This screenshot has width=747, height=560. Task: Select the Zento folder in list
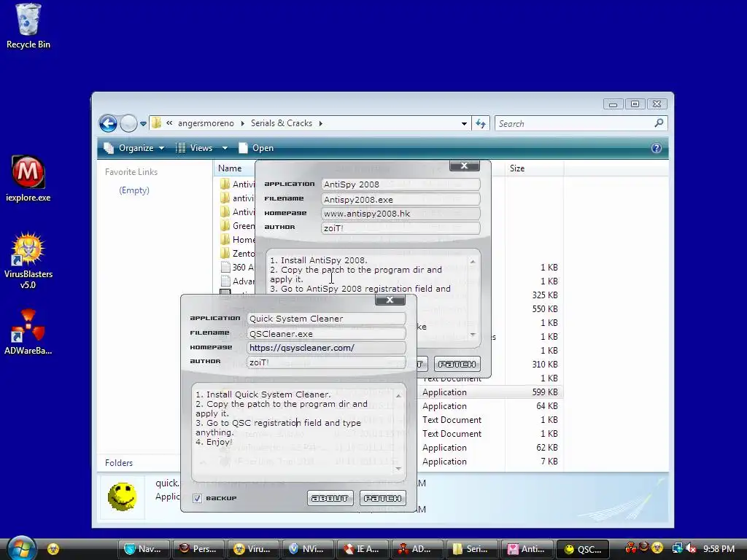coord(237,253)
